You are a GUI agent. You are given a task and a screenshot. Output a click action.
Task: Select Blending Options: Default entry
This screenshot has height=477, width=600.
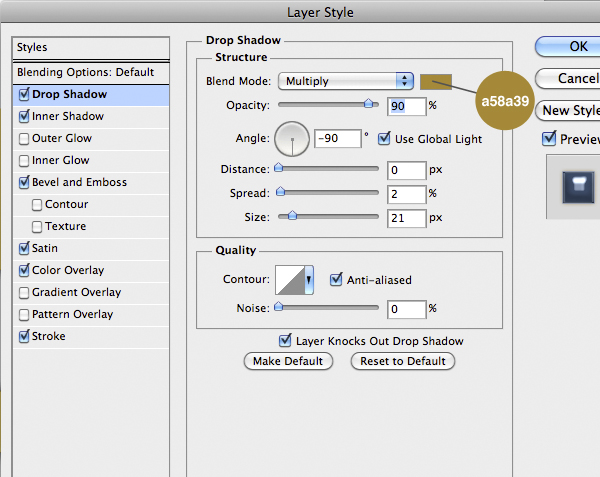[x=85, y=72]
